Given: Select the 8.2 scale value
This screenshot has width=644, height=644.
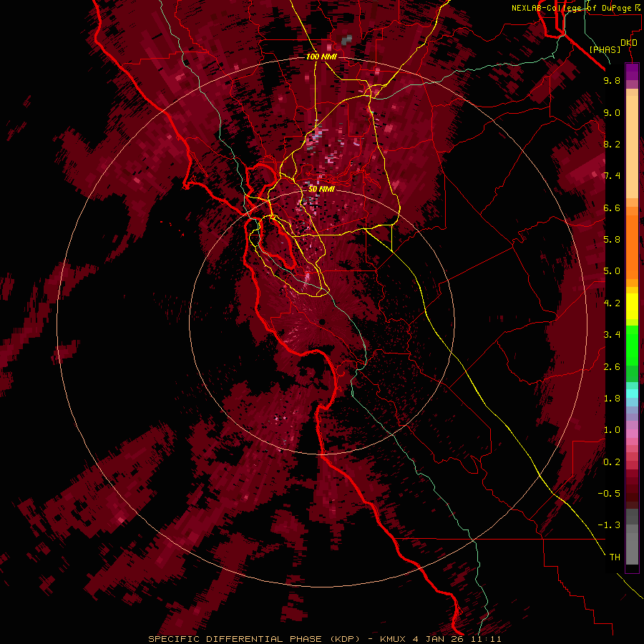Looking at the screenshot, I should (x=612, y=144).
